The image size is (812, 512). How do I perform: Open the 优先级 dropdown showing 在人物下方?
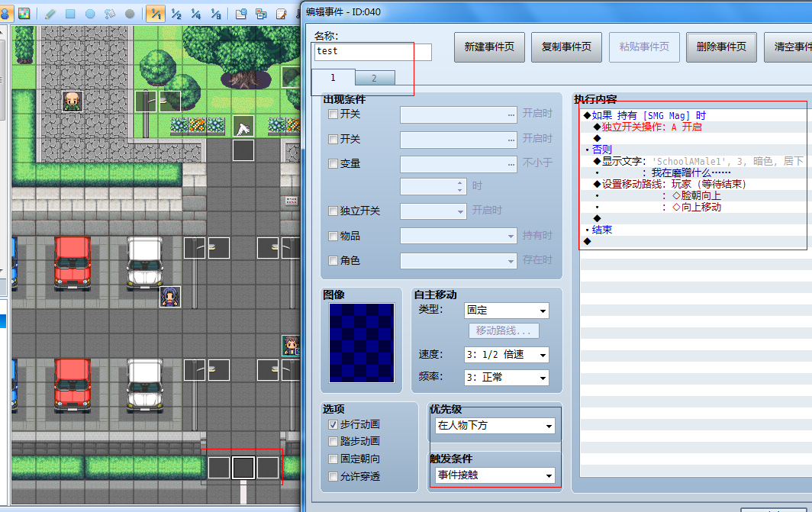coord(495,426)
